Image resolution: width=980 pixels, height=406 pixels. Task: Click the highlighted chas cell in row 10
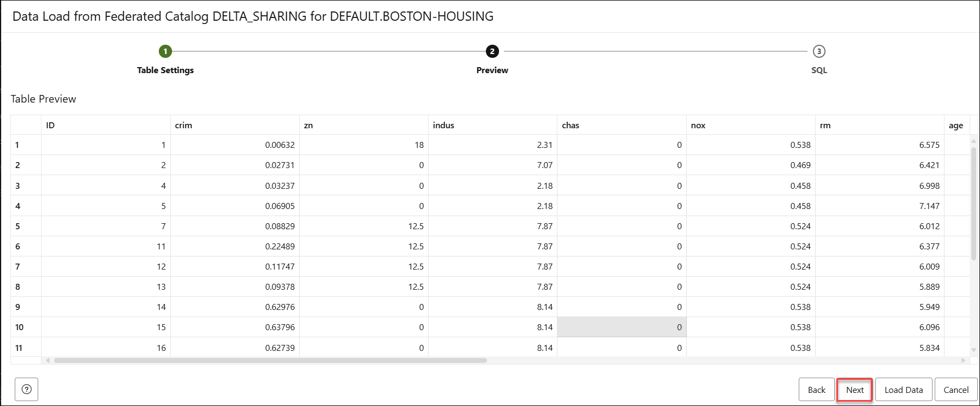622,327
